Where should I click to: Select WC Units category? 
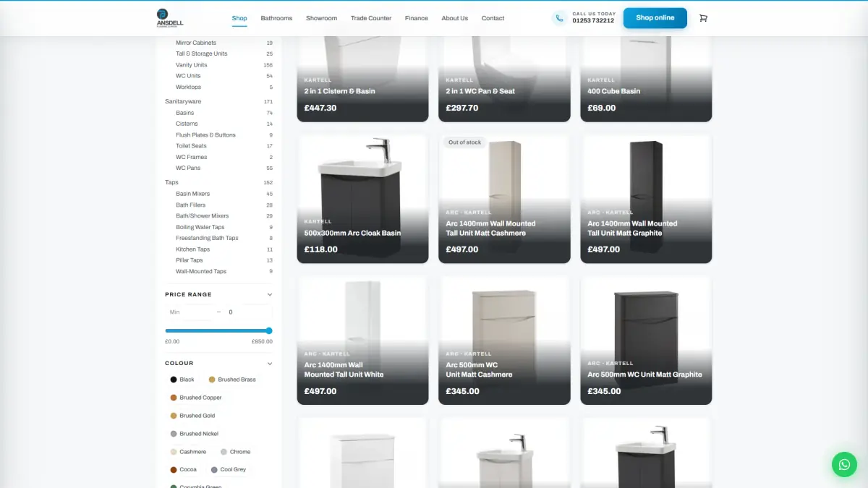[188, 76]
